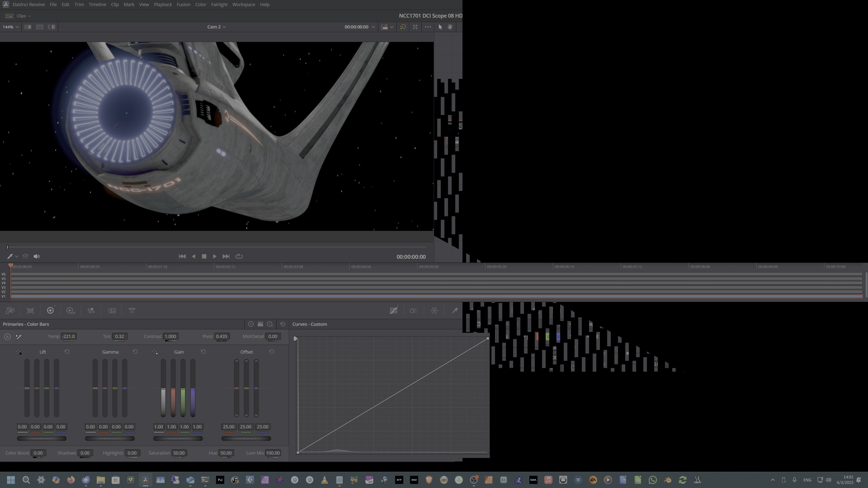Open the HDR color wheels palette
868x488 pixels.
coord(71,310)
